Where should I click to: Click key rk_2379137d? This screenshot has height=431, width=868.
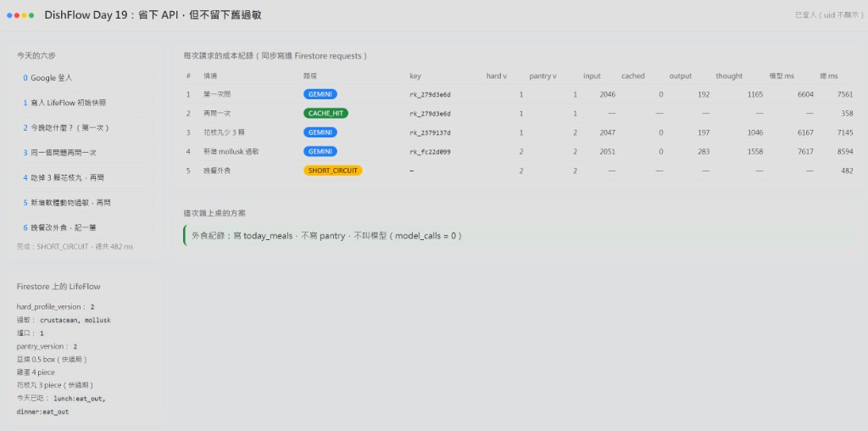click(x=430, y=133)
